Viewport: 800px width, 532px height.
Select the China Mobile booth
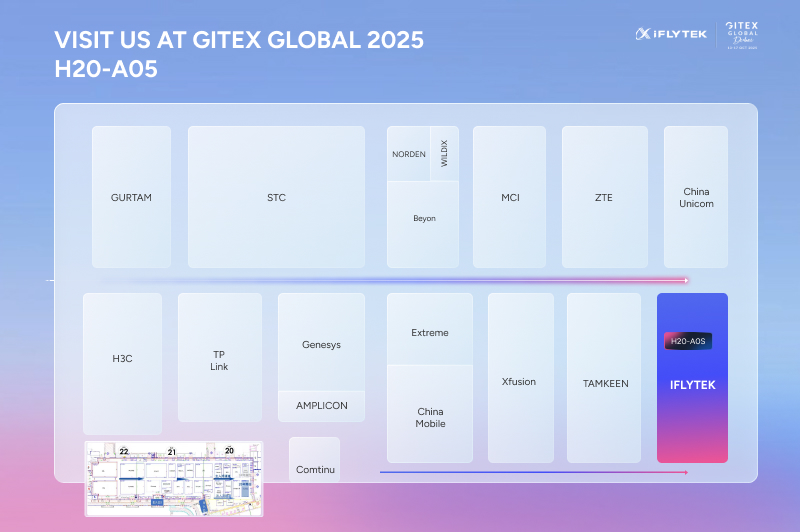click(429, 415)
